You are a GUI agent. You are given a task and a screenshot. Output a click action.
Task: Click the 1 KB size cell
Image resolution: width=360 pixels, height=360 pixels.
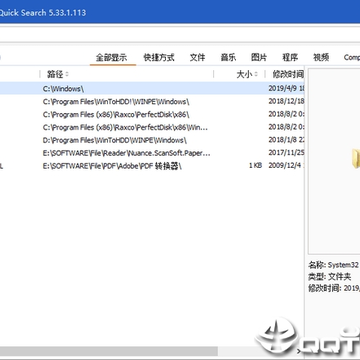[x=255, y=166]
